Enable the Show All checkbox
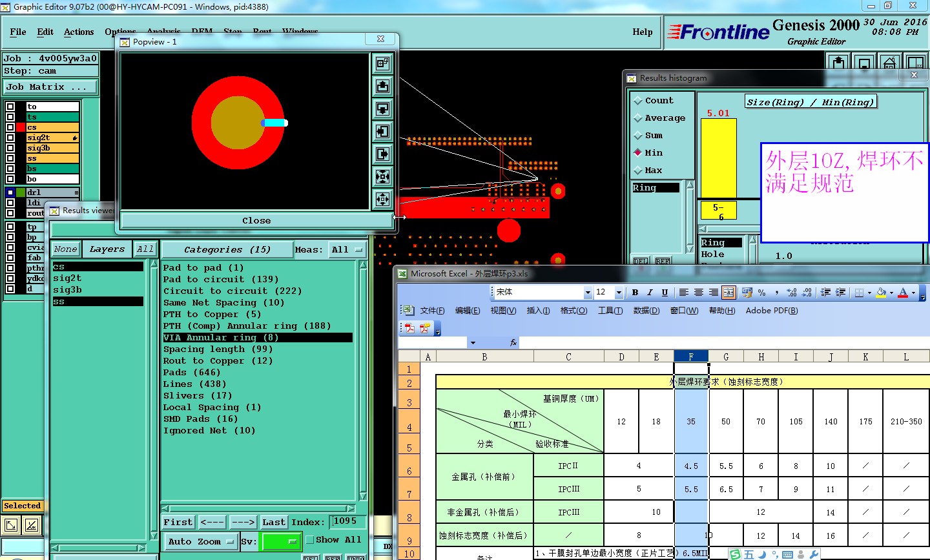The width and height of the screenshot is (930, 560). 309,540
